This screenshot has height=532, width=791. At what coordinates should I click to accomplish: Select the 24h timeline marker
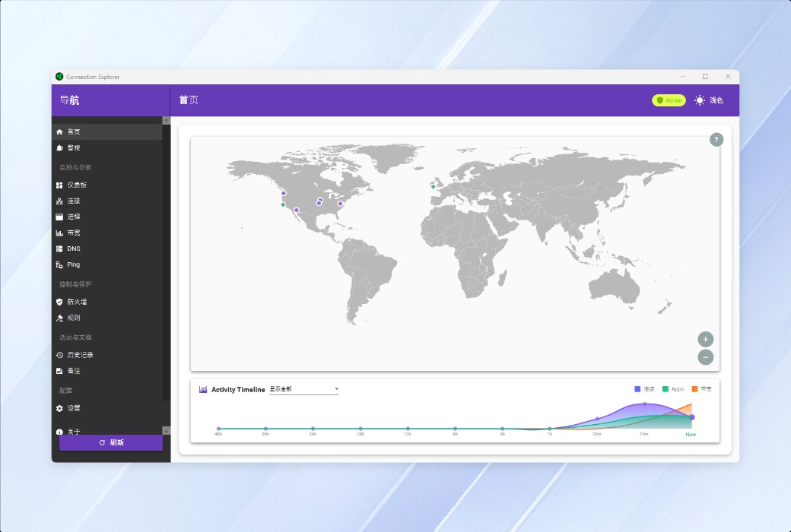313,429
